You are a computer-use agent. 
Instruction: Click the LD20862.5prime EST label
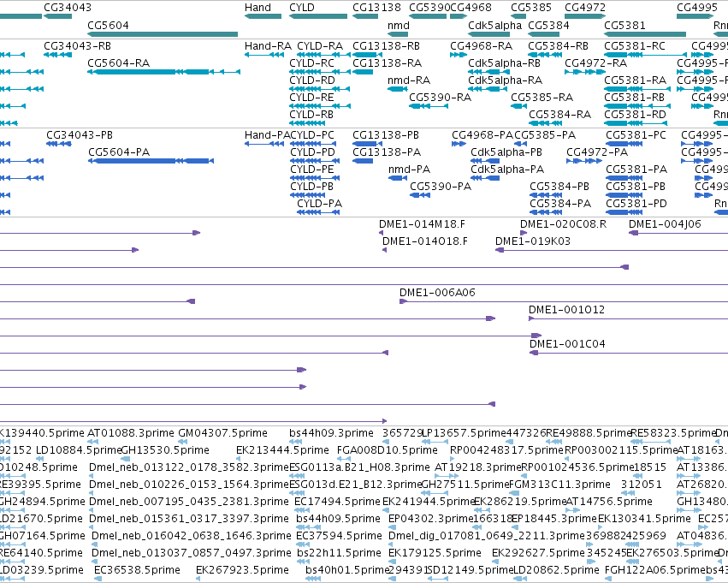pyautogui.click(x=556, y=570)
